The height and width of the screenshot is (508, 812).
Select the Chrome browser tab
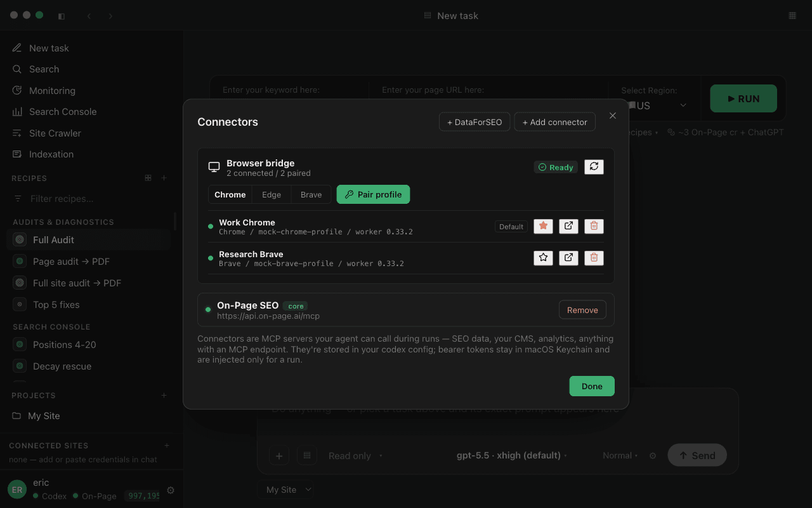pos(230,194)
